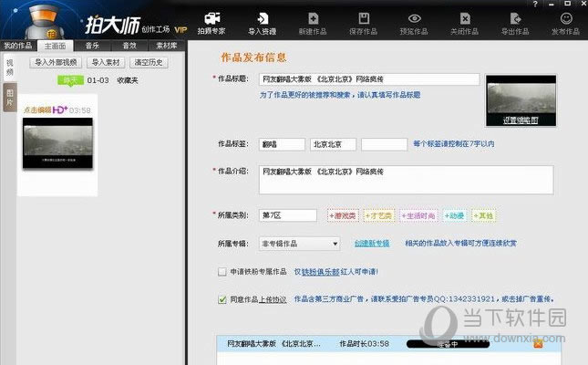
Task: Click 导入外部视频 button
Action: click(x=57, y=63)
